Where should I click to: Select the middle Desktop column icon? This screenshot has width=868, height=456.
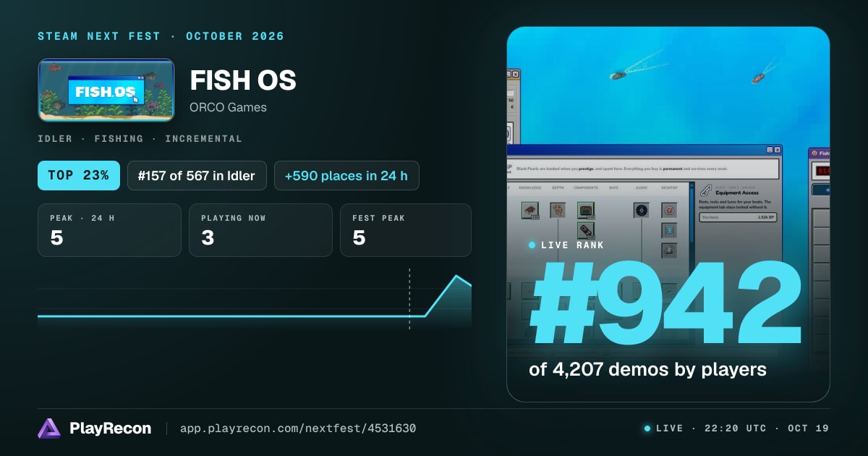pos(669,231)
